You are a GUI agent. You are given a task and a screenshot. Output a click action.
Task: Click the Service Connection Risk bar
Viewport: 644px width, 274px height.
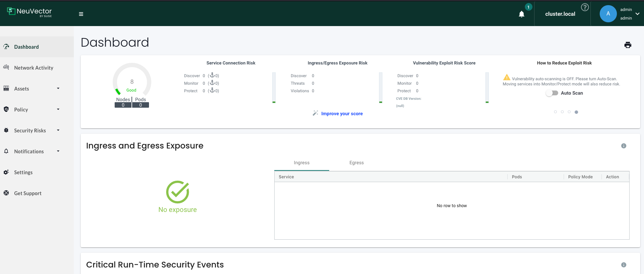(x=274, y=88)
